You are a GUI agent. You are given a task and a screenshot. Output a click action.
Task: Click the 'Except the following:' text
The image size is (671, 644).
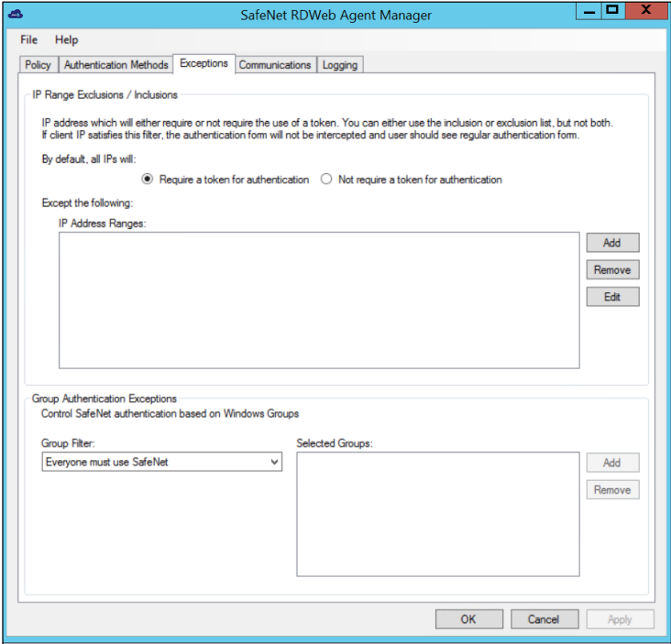coord(87,202)
